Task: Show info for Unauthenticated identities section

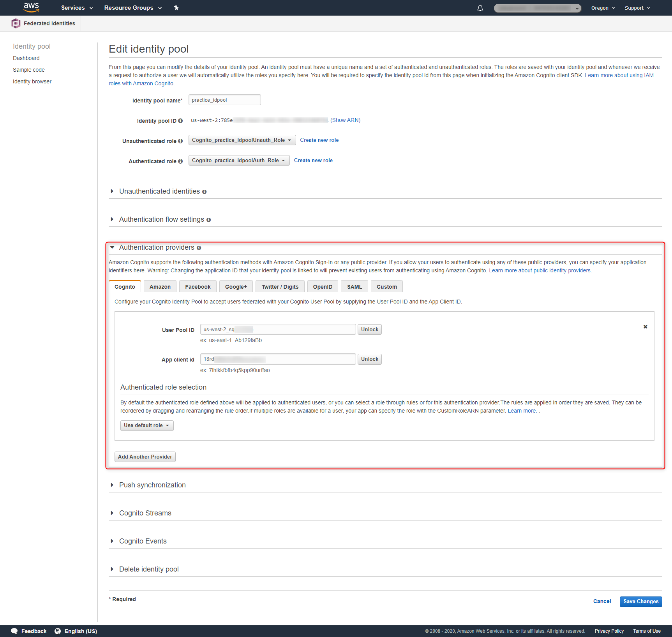Action: click(x=204, y=192)
